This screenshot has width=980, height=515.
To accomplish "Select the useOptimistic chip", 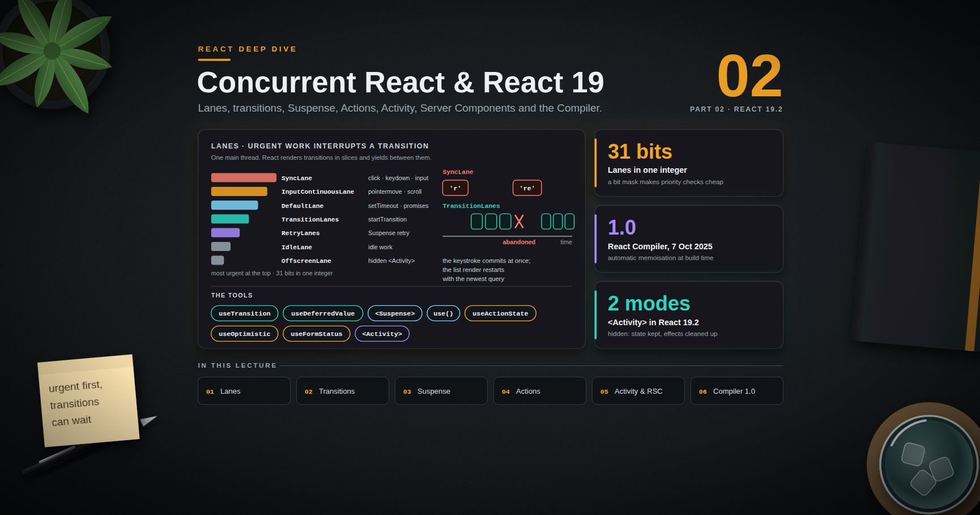I will point(245,334).
